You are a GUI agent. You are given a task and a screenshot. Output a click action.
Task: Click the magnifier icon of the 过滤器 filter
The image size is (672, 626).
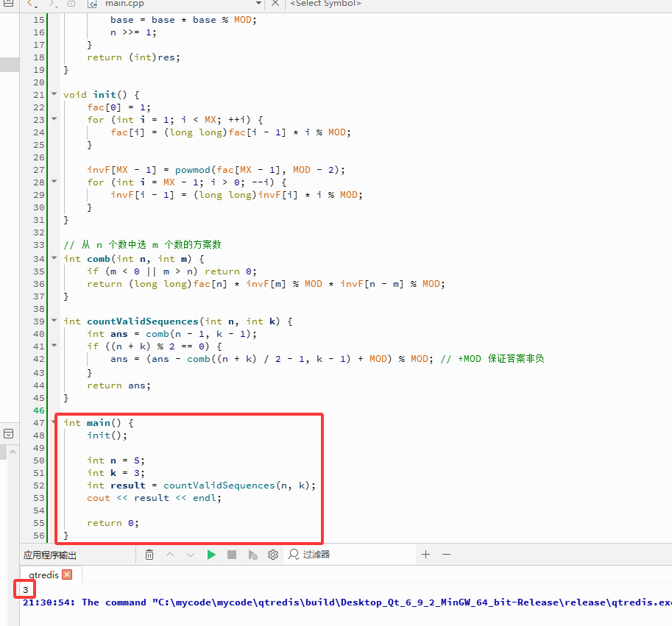294,555
